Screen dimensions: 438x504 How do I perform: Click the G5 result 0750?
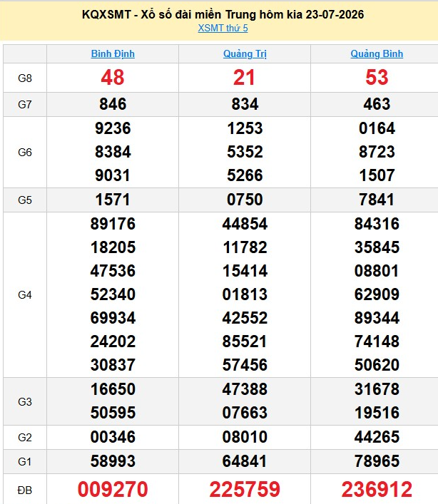[245, 200]
